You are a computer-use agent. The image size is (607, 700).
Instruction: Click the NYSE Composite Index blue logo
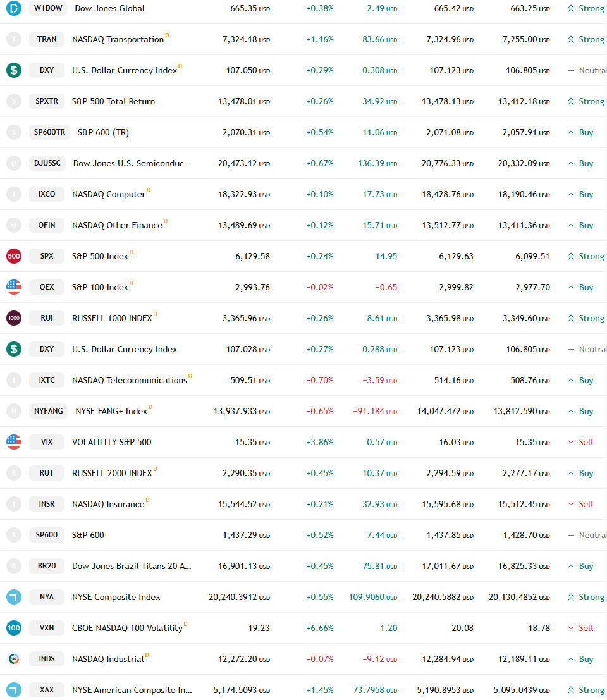[x=14, y=597]
